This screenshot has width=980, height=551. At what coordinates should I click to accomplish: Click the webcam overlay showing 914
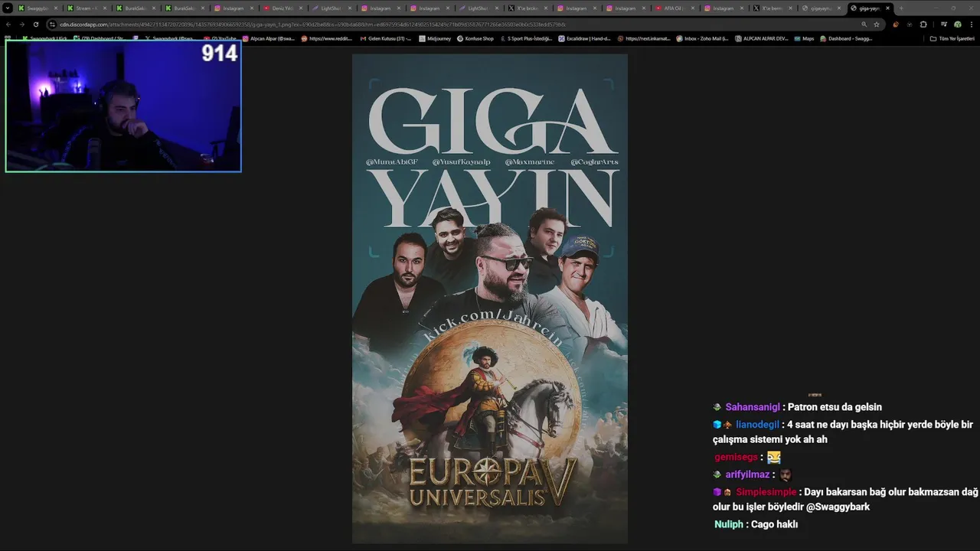123,106
